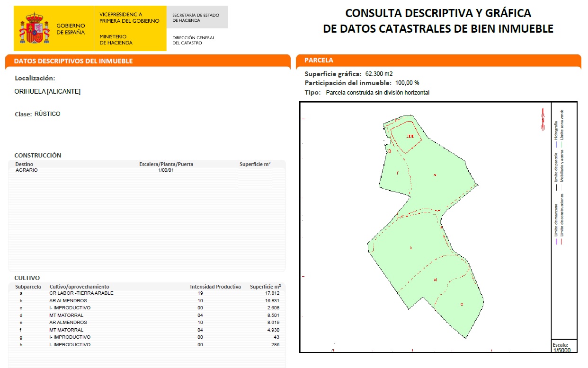Click 'Secretaría de Estado de Hacienda' box

(x=197, y=18)
